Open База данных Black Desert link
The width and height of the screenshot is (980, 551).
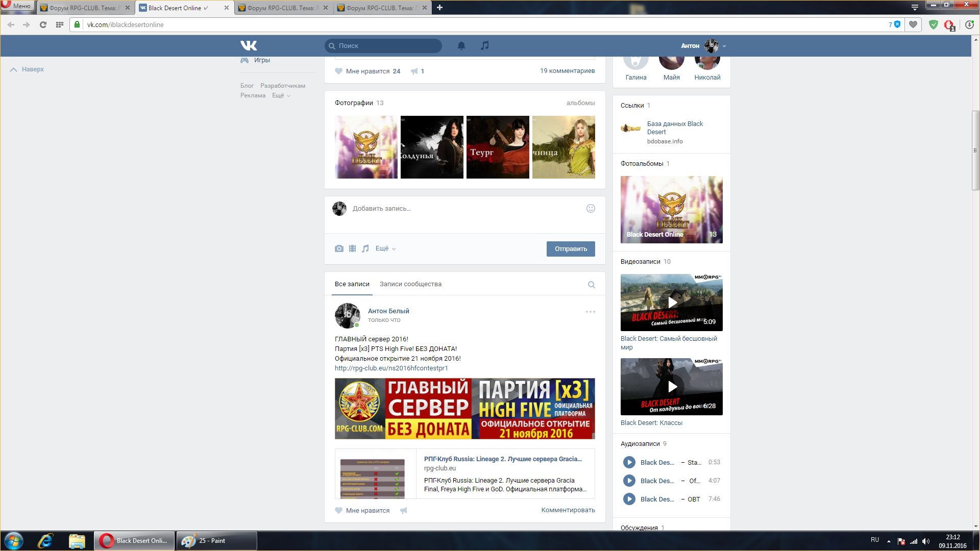675,128
